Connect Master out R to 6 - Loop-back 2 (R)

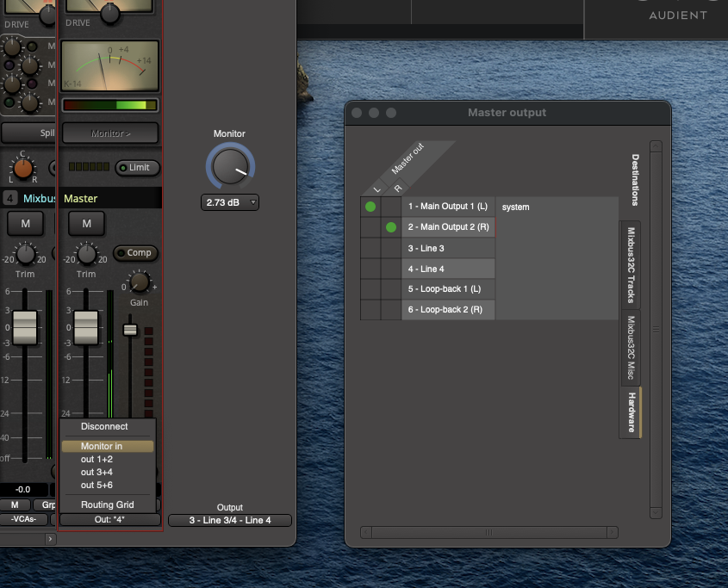click(391, 310)
